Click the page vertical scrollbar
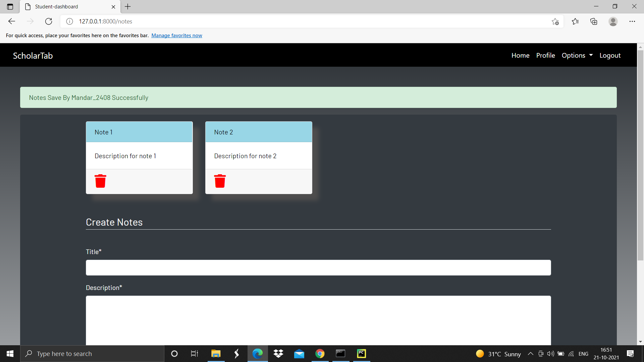The height and width of the screenshot is (362, 644). tap(640, 154)
